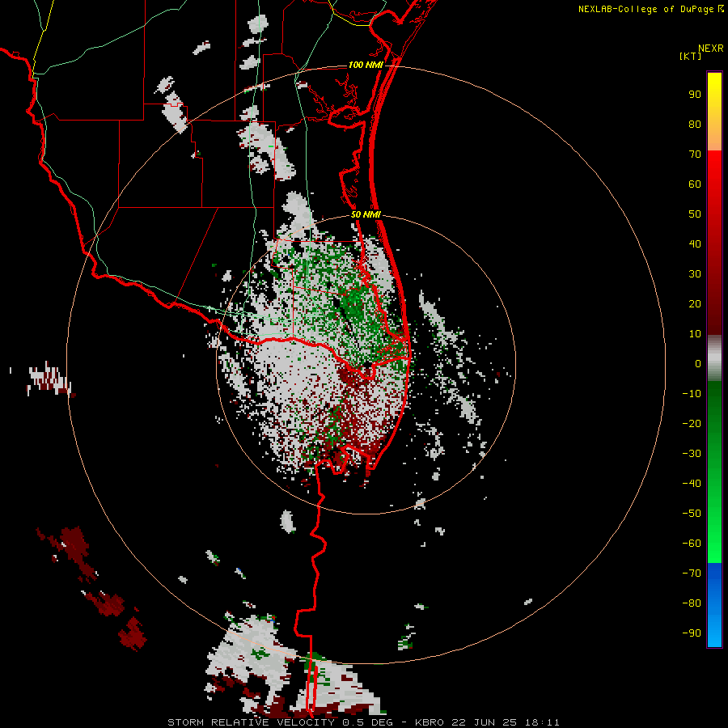Pick the gray zero-velocity segment of color bar
The width and height of the screenshot is (728, 728).
click(714, 358)
